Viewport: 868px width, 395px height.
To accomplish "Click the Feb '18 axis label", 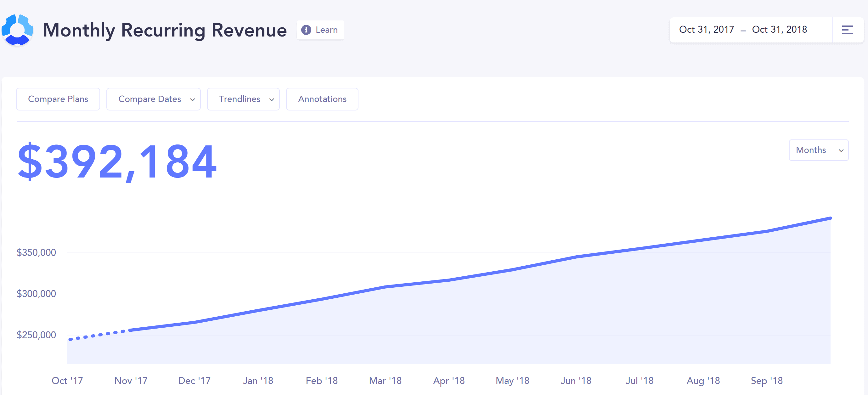I will (321, 381).
